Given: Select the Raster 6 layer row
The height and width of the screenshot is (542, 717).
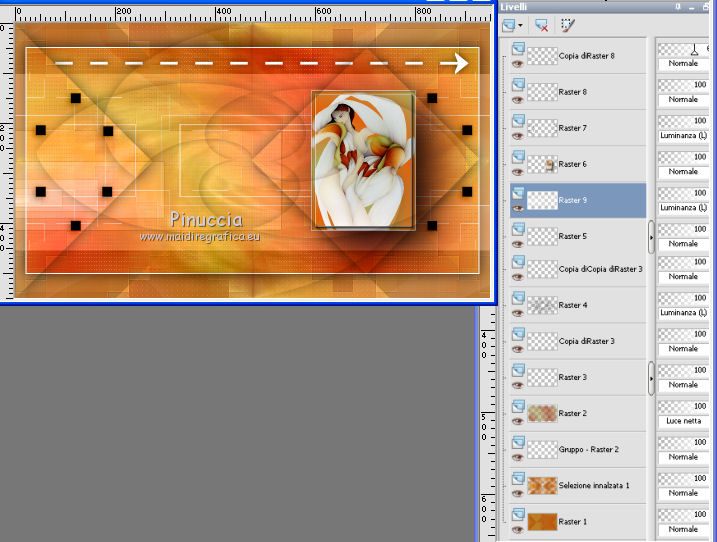Looking at the screenshot, I should [x=578, y=164].
